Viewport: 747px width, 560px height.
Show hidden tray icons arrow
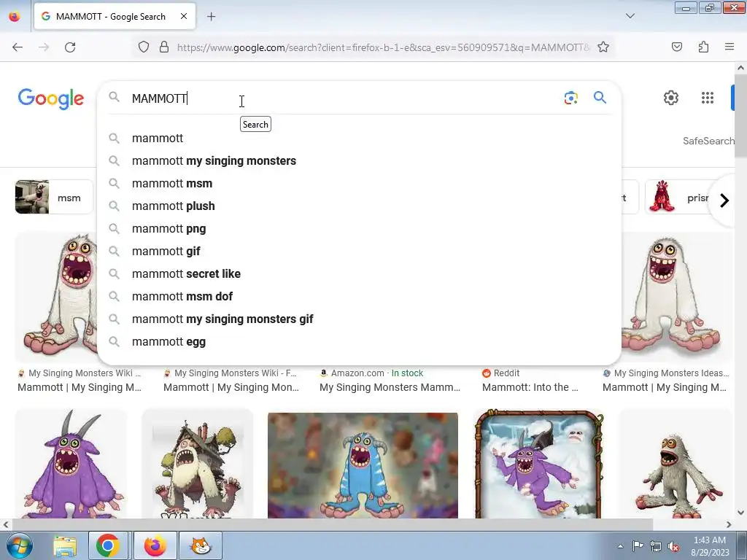click(620, 546)
